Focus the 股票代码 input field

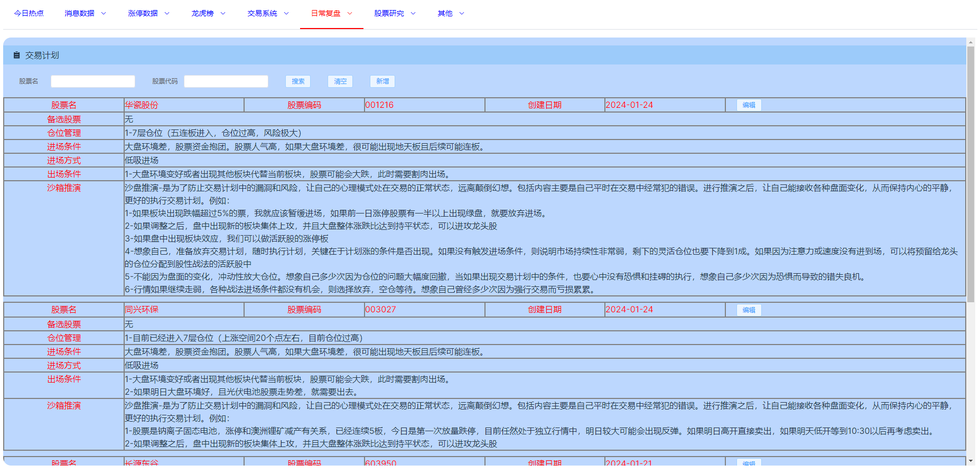[226, 81]
